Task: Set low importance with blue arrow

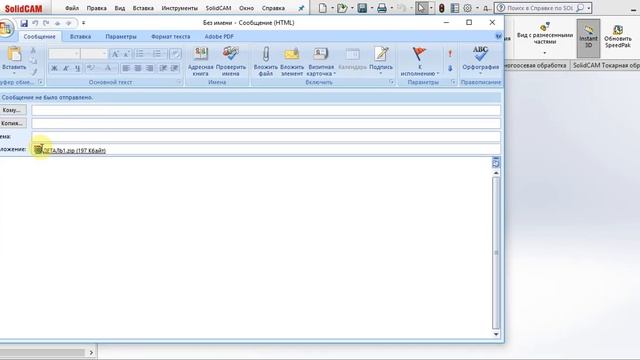Action: point(450,68)
